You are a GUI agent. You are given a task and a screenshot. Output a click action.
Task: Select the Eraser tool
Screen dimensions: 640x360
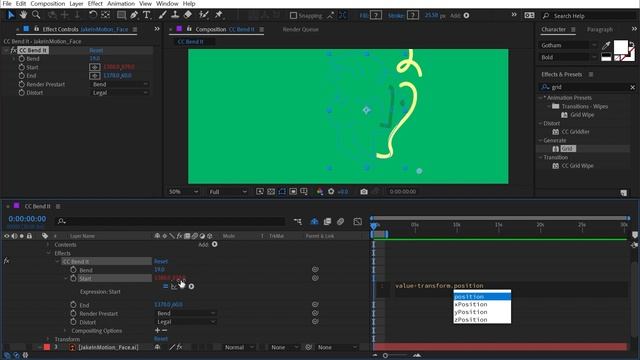(x=188, y=15)
